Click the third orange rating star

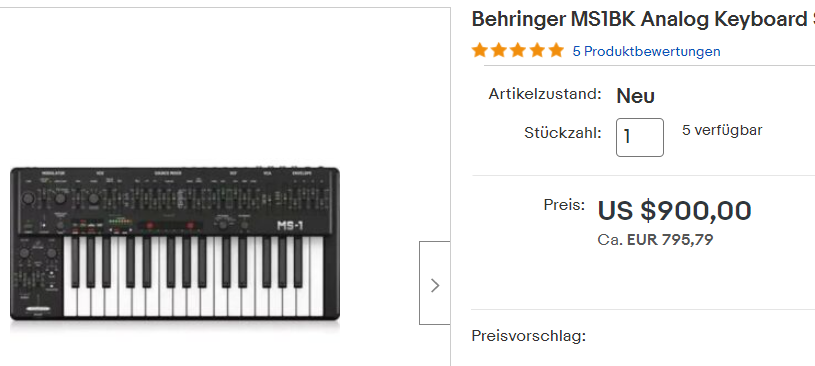[518, 50]
